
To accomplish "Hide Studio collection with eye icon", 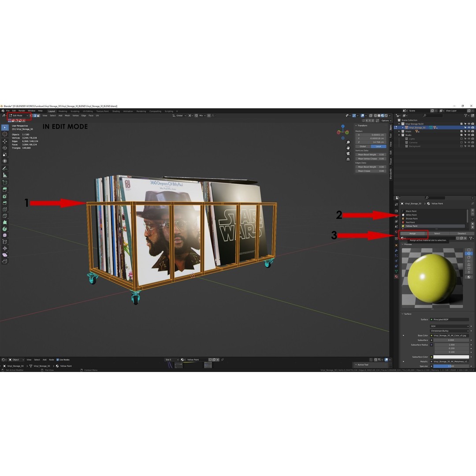I will pyautogui.click(x=469, y=135).
